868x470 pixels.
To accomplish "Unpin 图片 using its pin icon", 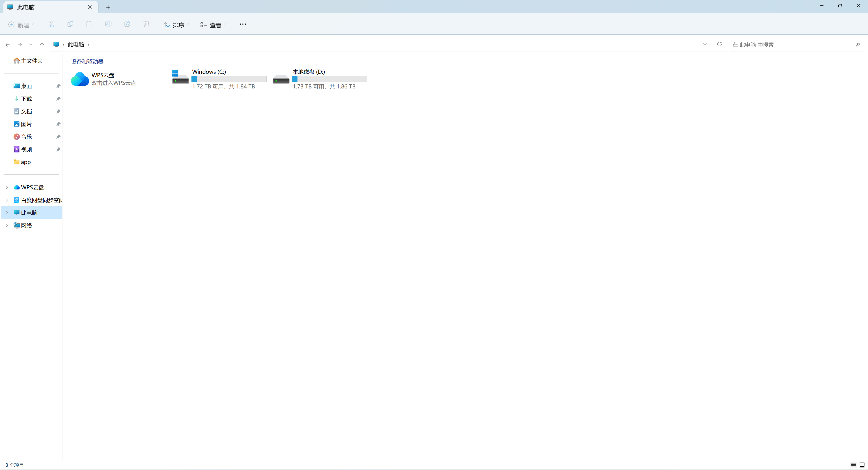I will [x=58, y=124].
